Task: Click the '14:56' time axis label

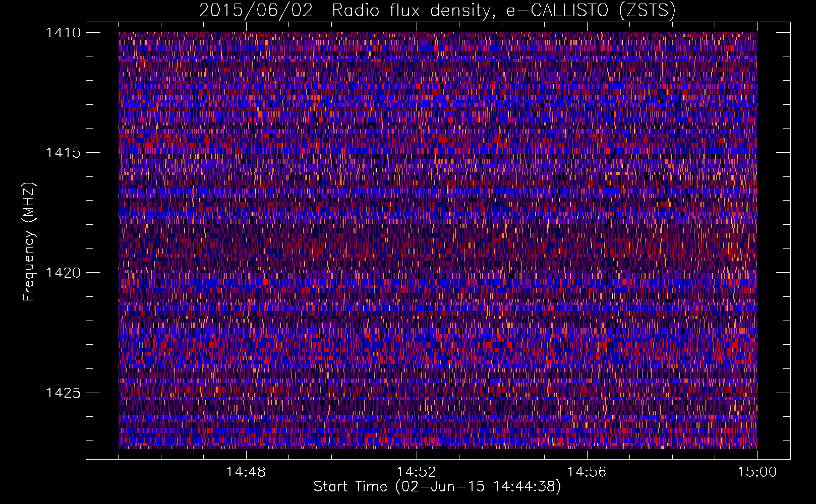Action: coord(587,472)
